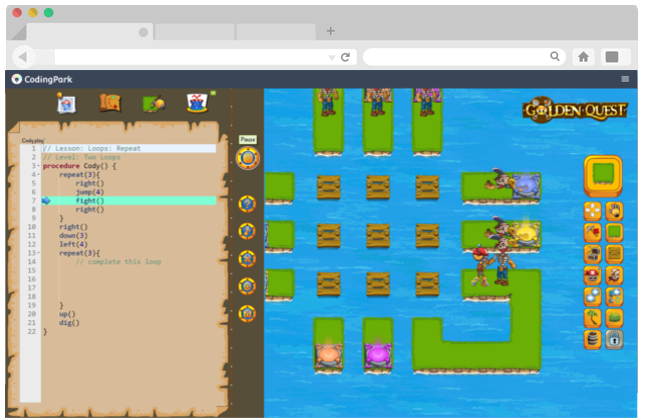Click the yellow glowing pedestal
The height and width of the screenshot is (418, 645).
click(x=525, y=234)
